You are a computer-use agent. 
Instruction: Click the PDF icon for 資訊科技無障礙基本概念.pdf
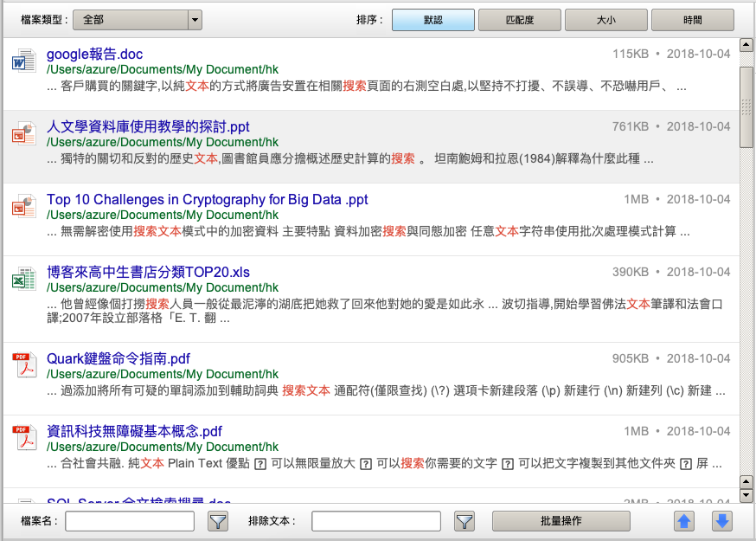coord(22,439)
